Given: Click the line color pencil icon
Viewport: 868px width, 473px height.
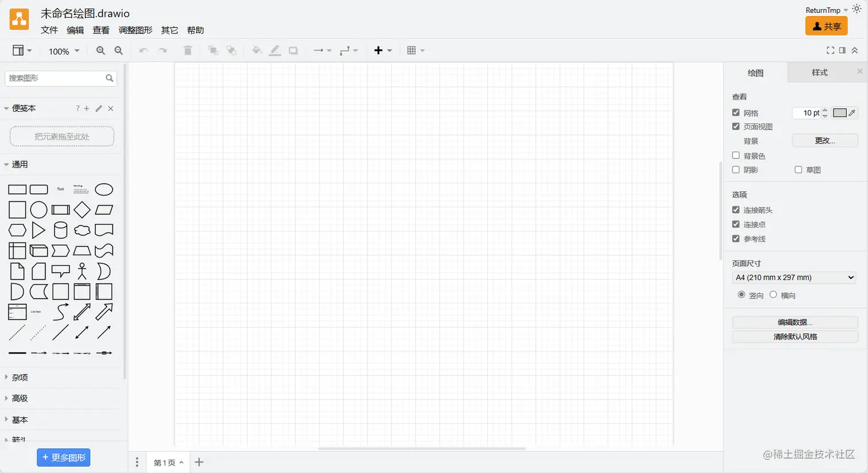Looking at the screenshot, I should click(275, 51).
